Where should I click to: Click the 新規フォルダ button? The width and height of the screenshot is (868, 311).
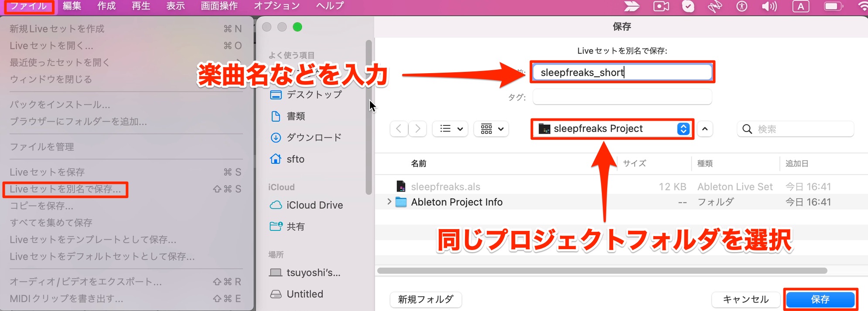point(426,299)
